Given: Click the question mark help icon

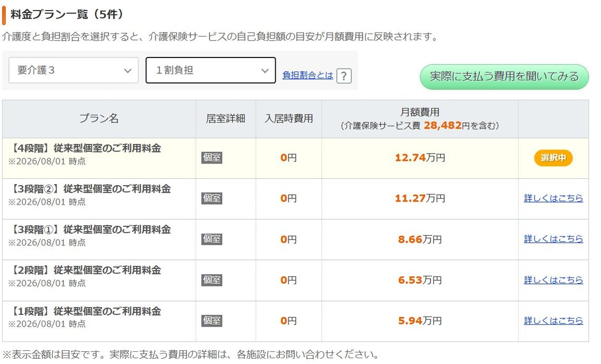Looking at the screenshot, I should [344, 76].
